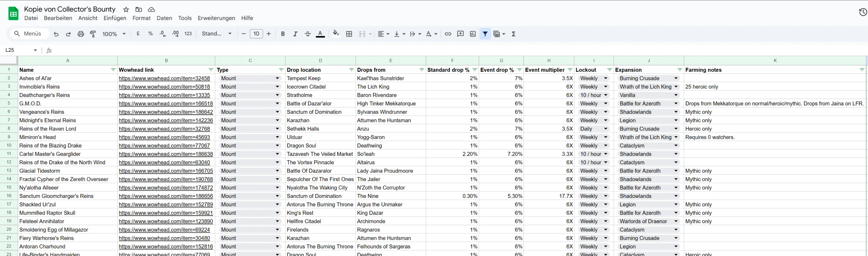Open filter dropdown on Expansion column header
The image size is (868, 256).
[679, 70]
